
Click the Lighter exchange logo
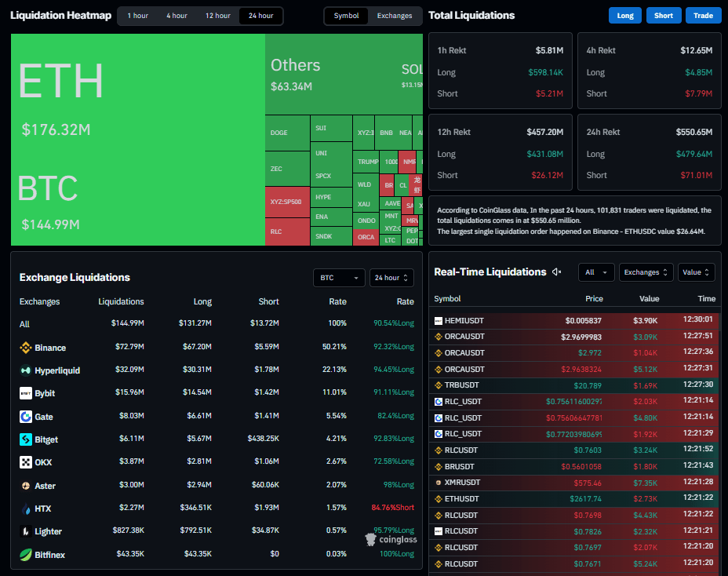coord(26,531)
